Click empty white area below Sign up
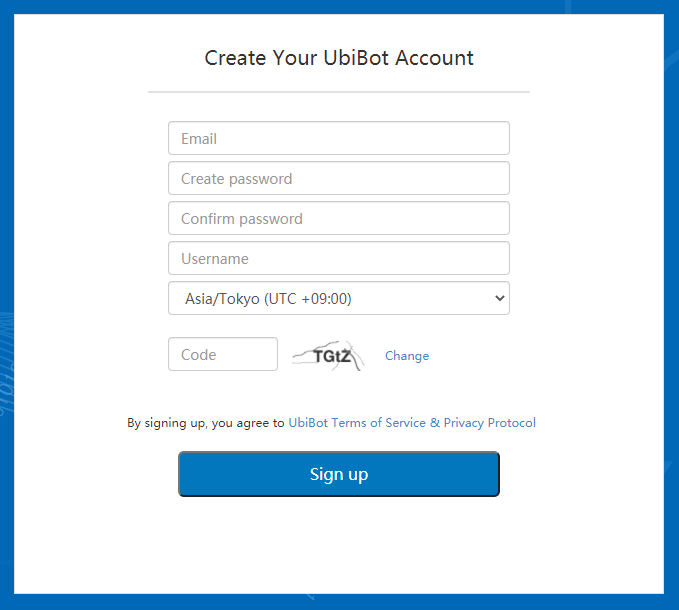This screenshot has width=679, height=610. pos(339,545)
